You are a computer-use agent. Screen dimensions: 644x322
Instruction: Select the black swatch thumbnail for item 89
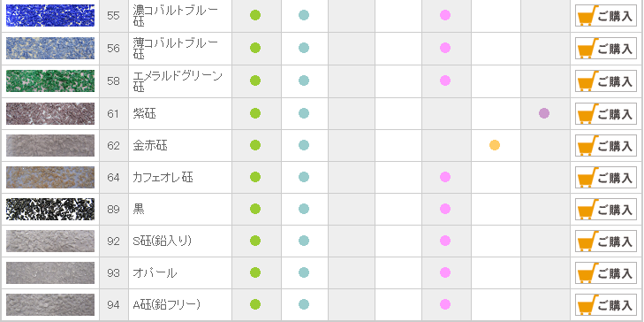pyautogui.click(x=50, y=210)
